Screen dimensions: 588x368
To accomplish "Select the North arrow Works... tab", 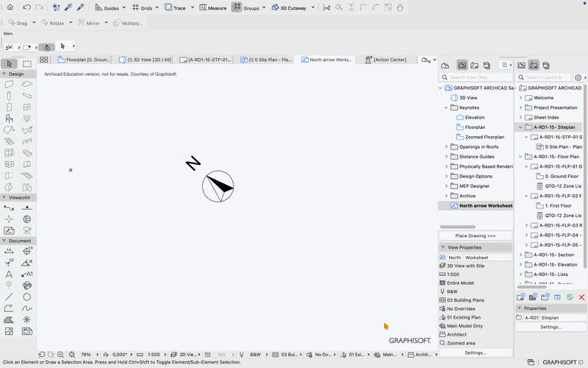I will pyautogui.click(x=326, y=60).
